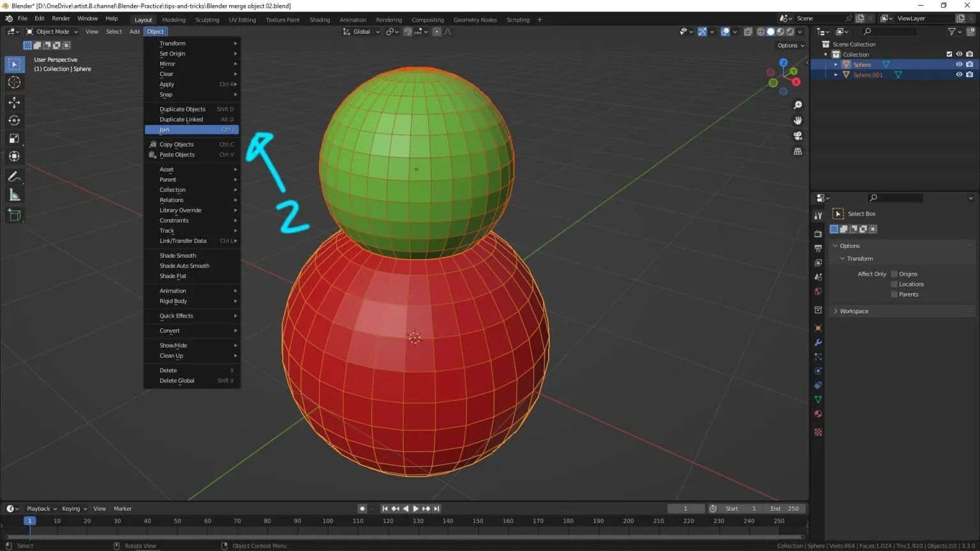Check the Locations checkbox under Affect Only
The image size is (980, 551).
click(895, 284)
